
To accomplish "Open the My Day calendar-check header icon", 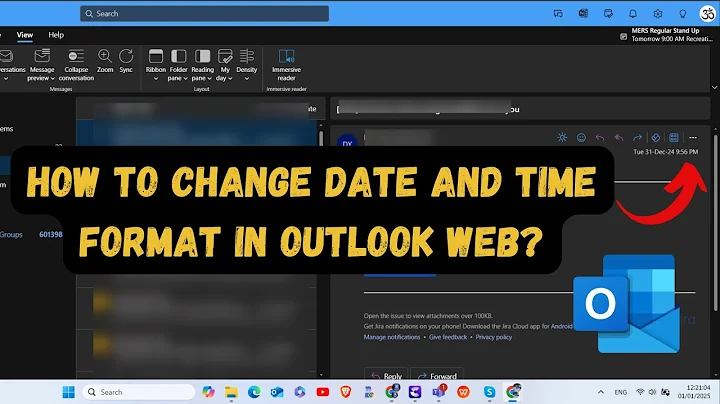I will click(608, 14).
